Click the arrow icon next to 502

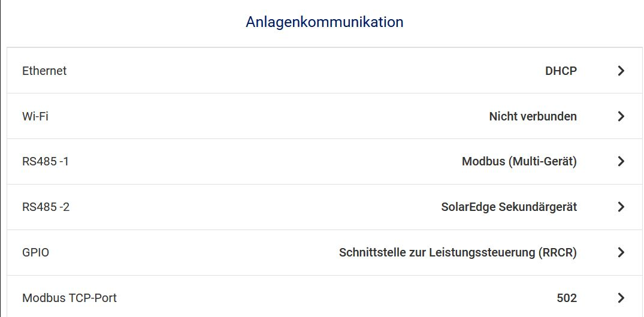pyautogui.click(x=621, y=298)
